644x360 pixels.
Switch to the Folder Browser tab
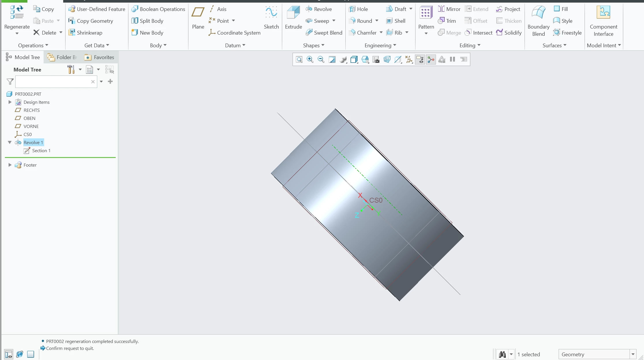coord(62,57)
